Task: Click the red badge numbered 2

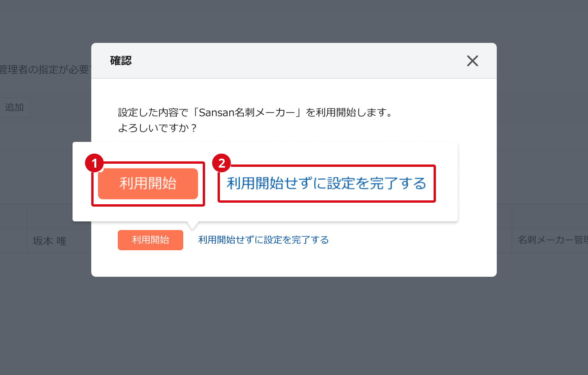Action: pos(221,163)
